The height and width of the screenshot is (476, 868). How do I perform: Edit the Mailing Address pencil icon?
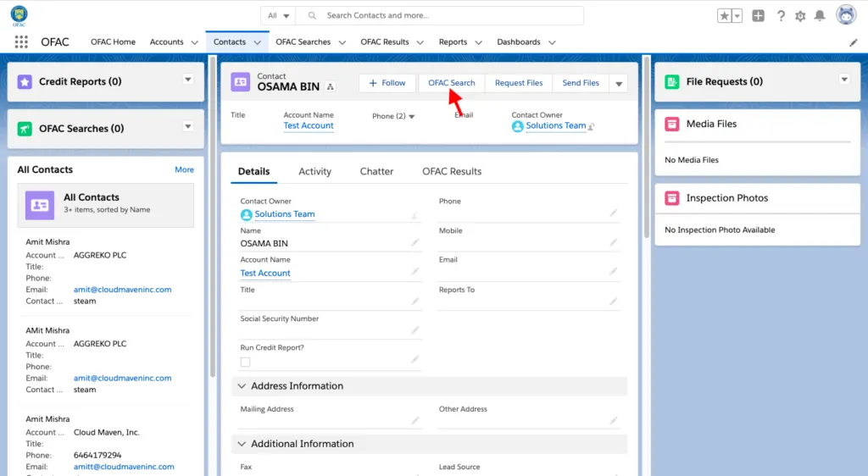tap(415, 421)
